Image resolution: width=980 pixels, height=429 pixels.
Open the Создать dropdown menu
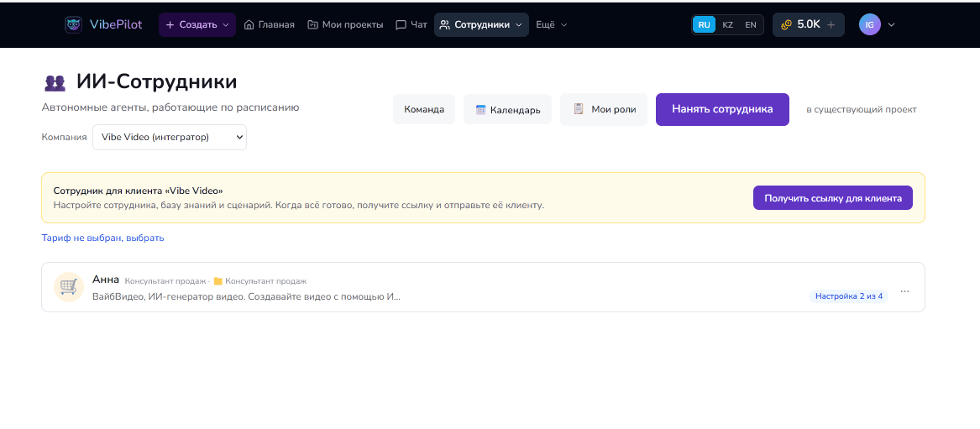(x=197, y=25)
